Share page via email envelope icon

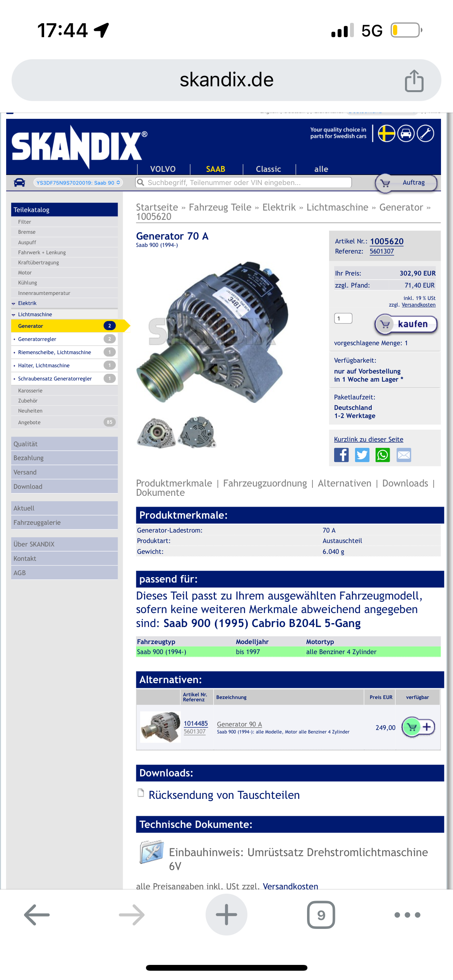[404, 455]
